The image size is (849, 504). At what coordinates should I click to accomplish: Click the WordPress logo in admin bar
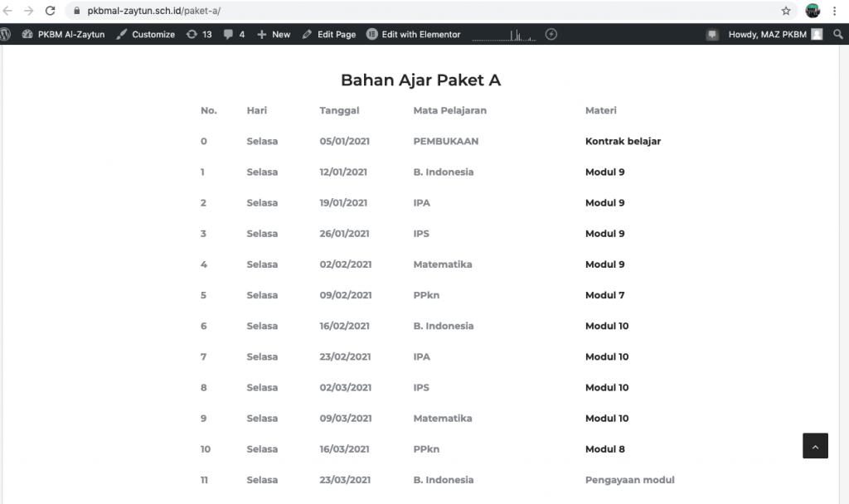[x=6, y=34]
